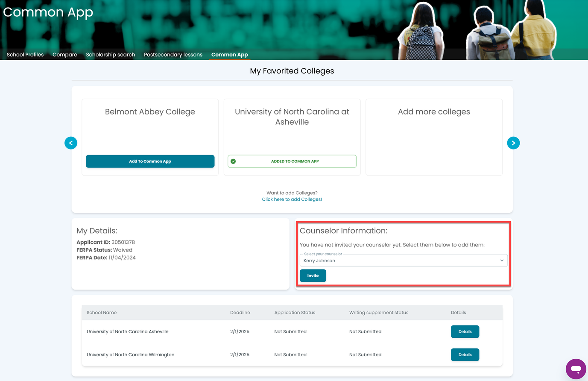The width and height of the screenshot is (588, 381).
Task: Expand the Select your counselor dropdown
Action: 404,261
